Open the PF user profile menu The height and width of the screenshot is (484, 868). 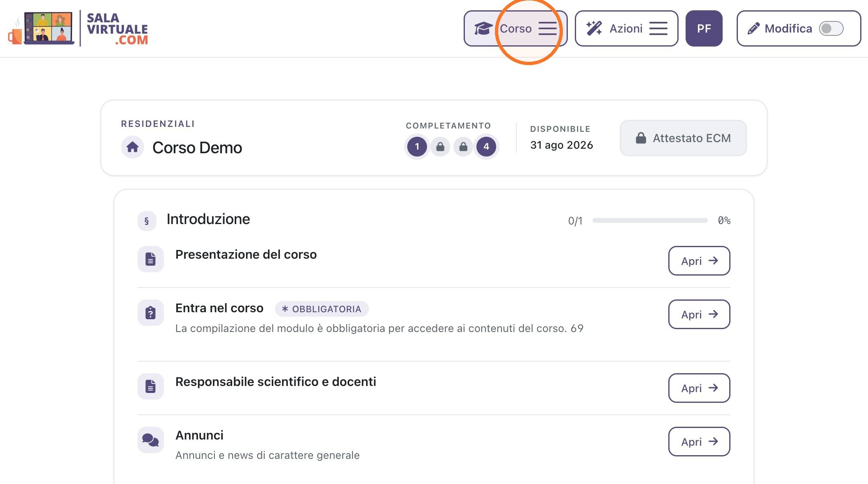click(704, 28)
